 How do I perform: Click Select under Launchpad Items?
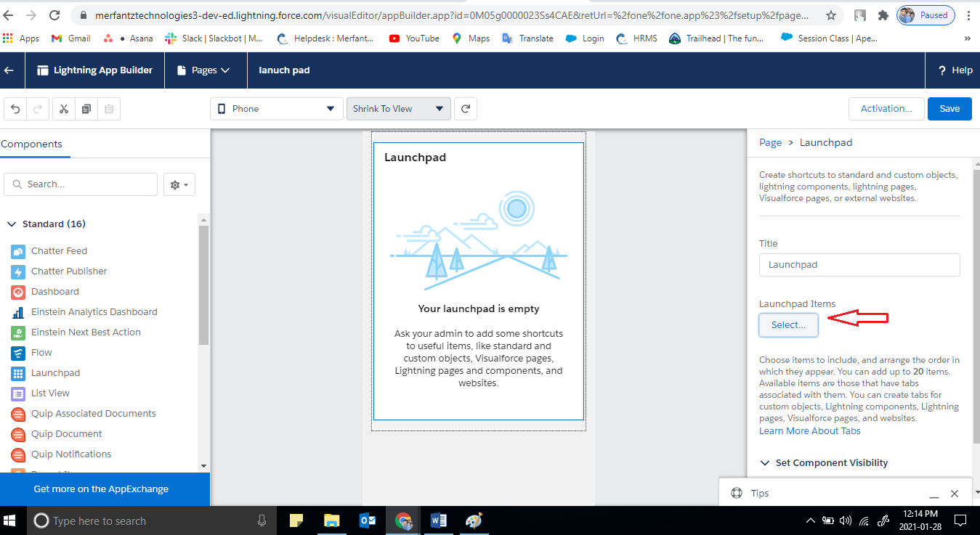click(x=788, y=324)
